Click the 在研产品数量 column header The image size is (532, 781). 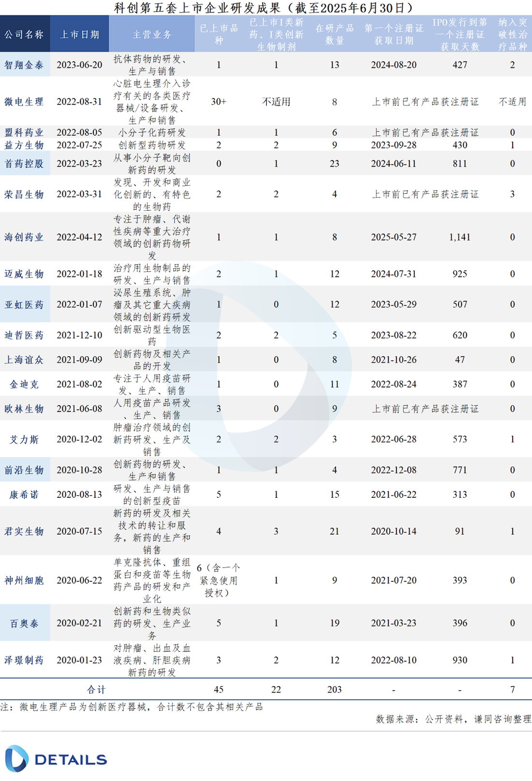pos(334,34)
